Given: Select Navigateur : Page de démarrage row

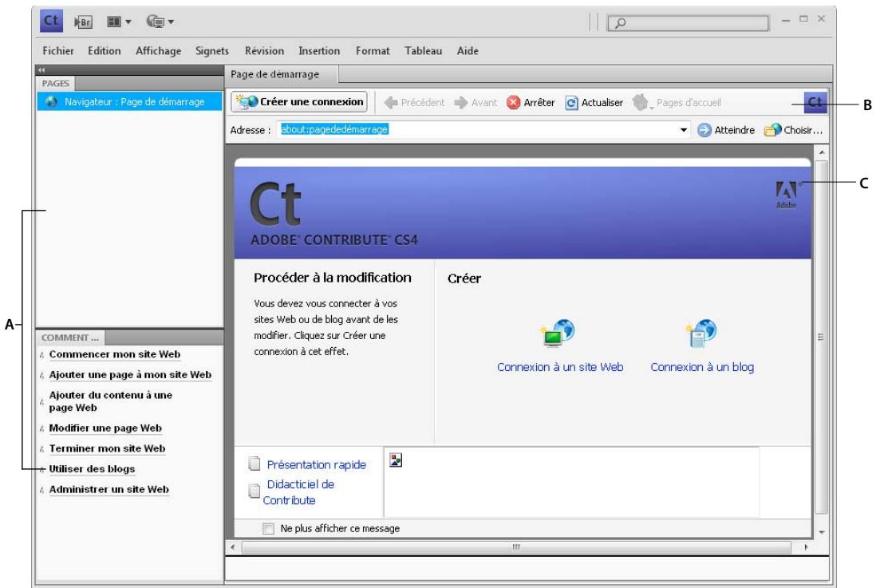Looking at the screenshot, I should coord(129,102).
